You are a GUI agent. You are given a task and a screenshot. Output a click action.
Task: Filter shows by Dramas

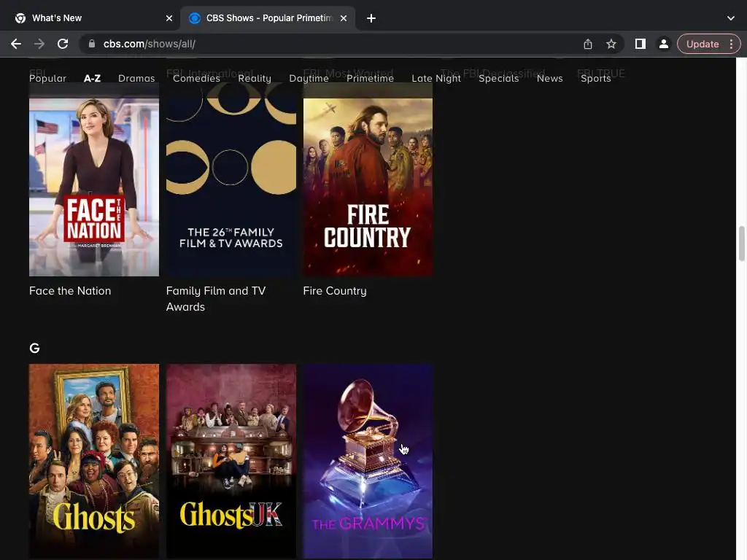[x=136, y=78]
